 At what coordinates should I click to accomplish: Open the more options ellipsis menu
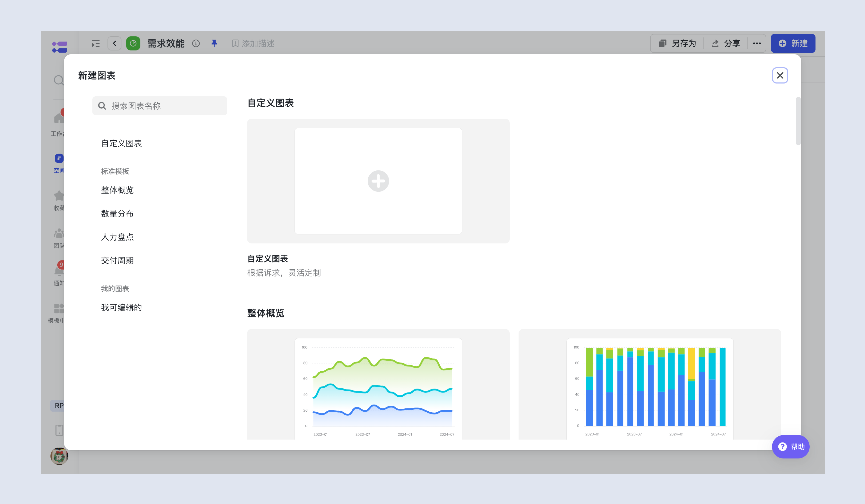(x=757, y=44)
